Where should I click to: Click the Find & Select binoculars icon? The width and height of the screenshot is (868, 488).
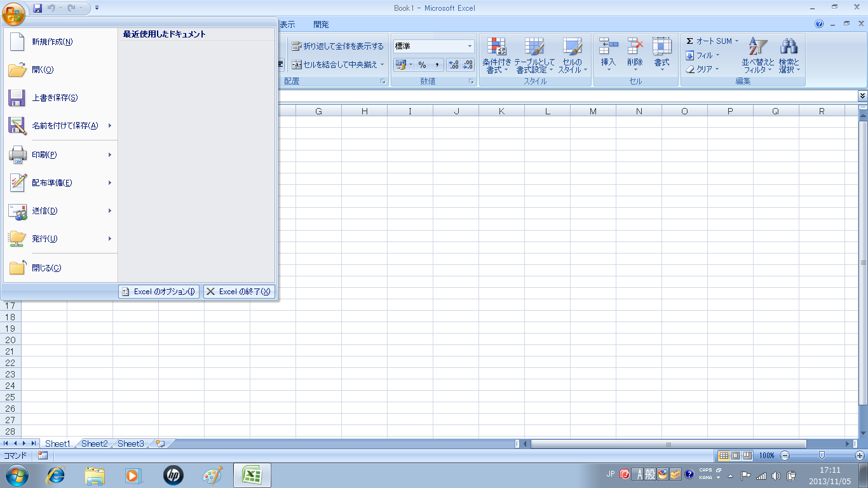pyautogui.click(x=789, y=47)
